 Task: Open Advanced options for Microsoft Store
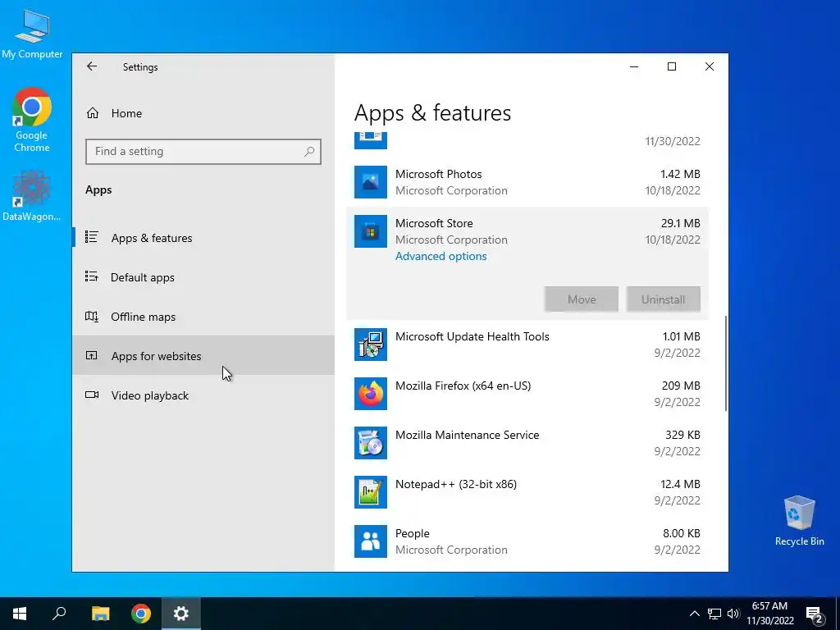coord(441,256)
